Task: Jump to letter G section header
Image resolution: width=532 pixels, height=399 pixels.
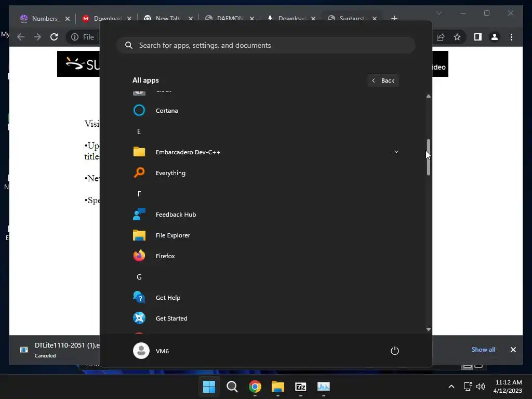Action: tap(139, 277)
